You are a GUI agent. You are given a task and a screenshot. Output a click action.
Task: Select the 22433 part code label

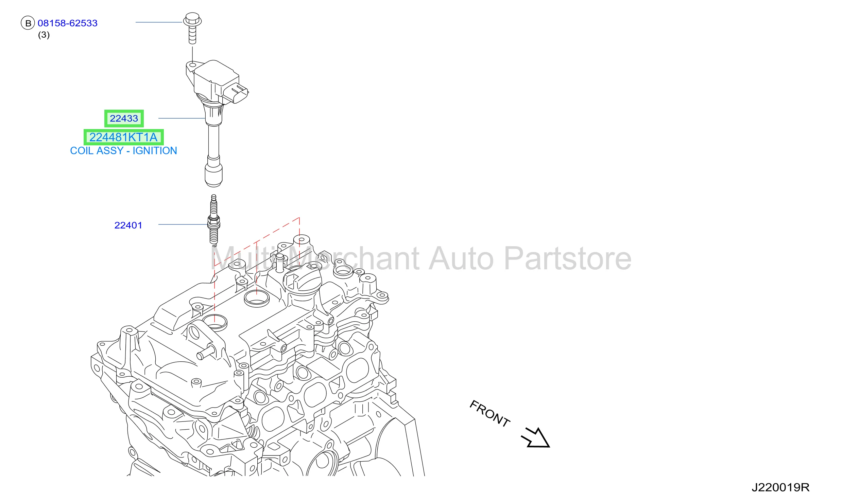[124, 119]
